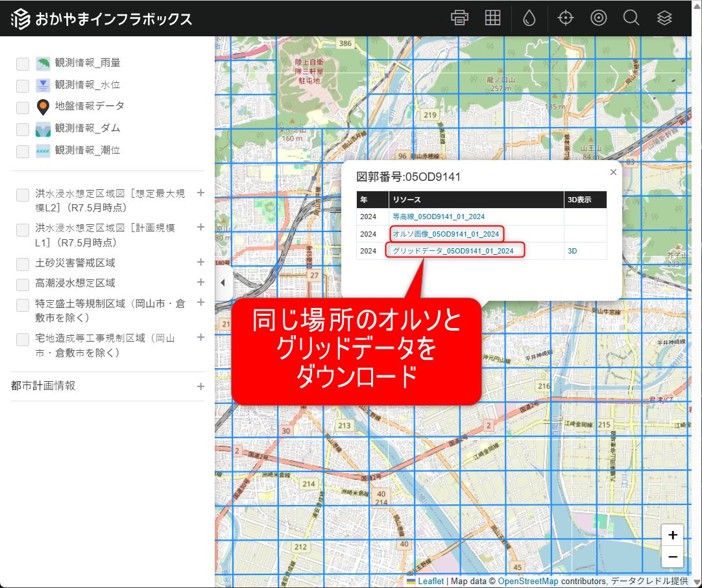Screen dimensions: 702x588
Task: Check the 土砂災害警戒区域 layer box
Action: [x=23, y=264]
